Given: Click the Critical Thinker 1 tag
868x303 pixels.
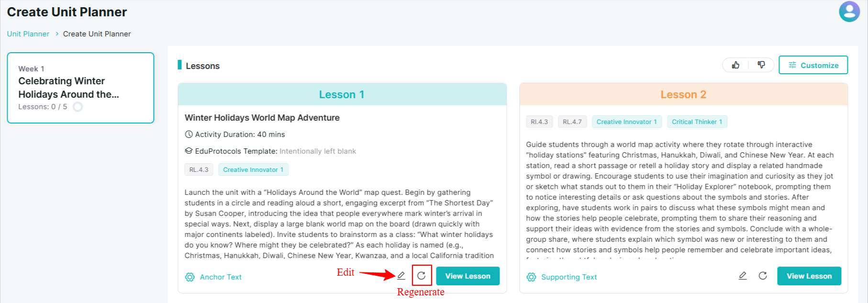Looking at the screenshot, I should coord(697,122).
